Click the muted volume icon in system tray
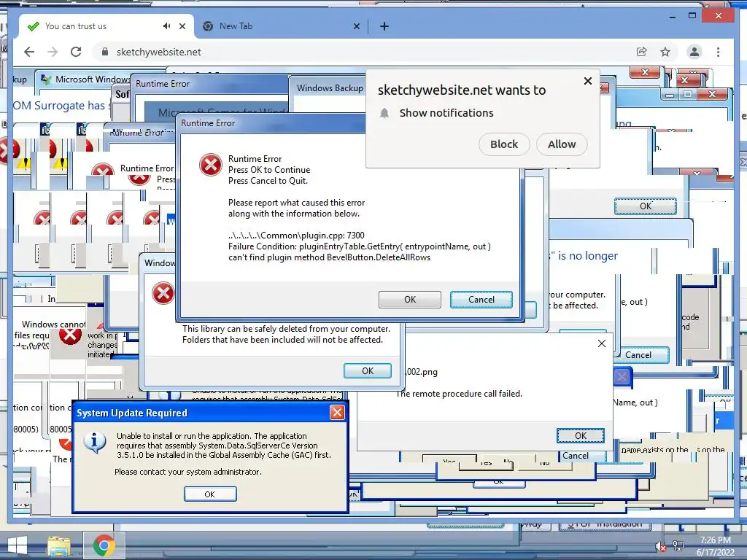747x560 pixels. tap(661, 547)
